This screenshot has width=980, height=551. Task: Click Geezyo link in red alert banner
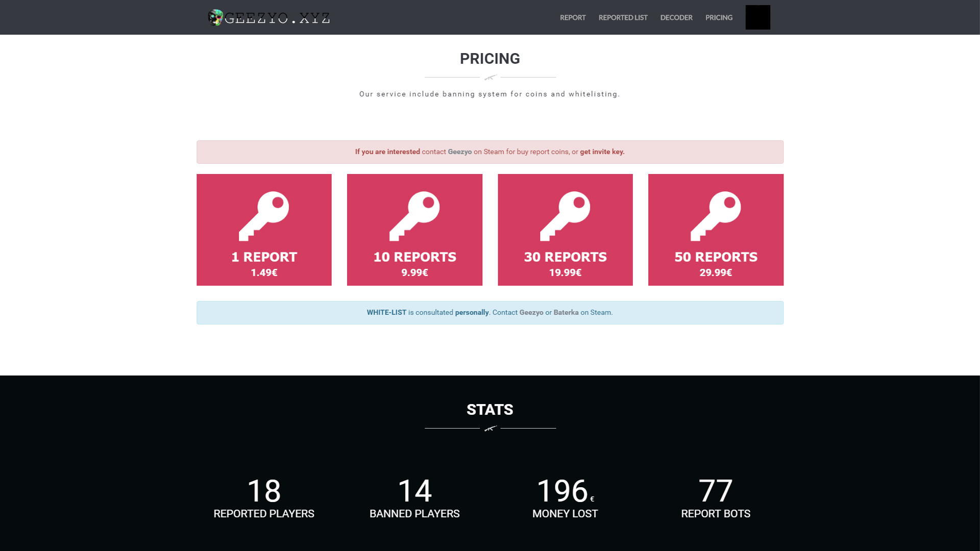click(x=459, y=152)
